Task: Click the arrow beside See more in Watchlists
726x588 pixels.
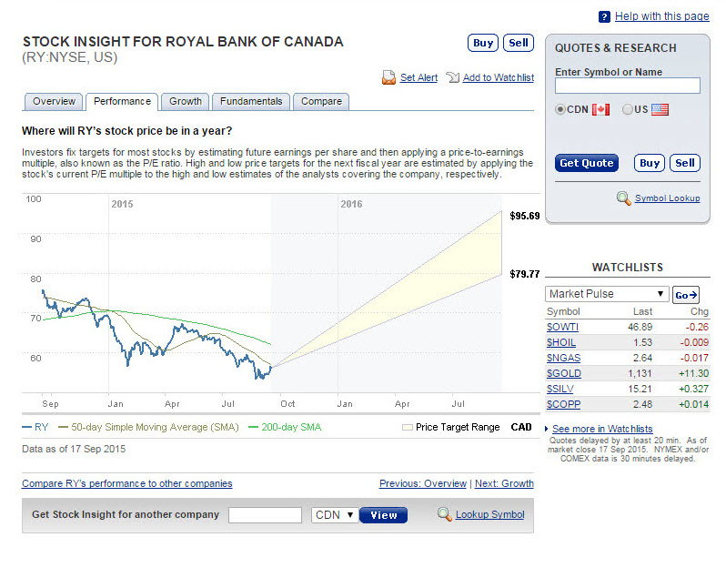Action: (547, 429)
